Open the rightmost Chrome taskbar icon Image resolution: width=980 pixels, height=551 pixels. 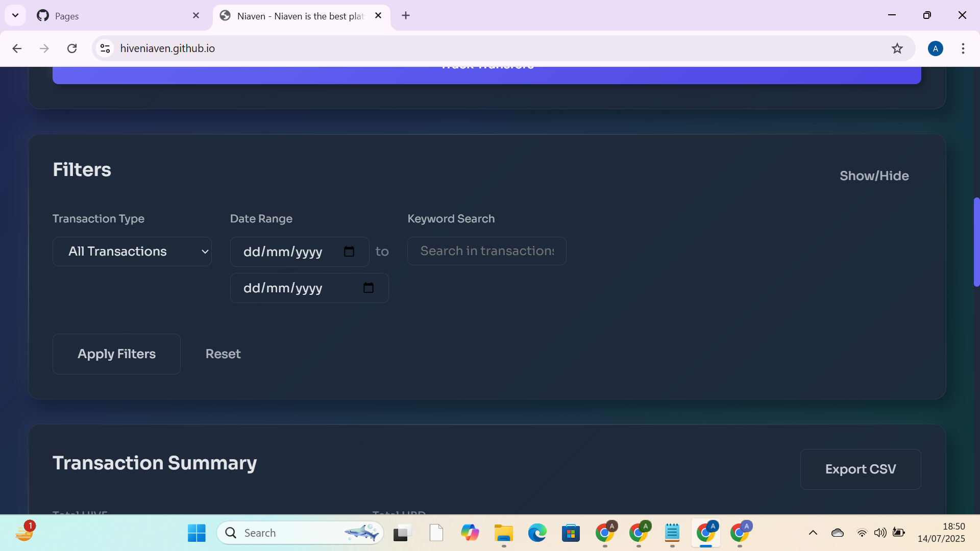[740, 533]
